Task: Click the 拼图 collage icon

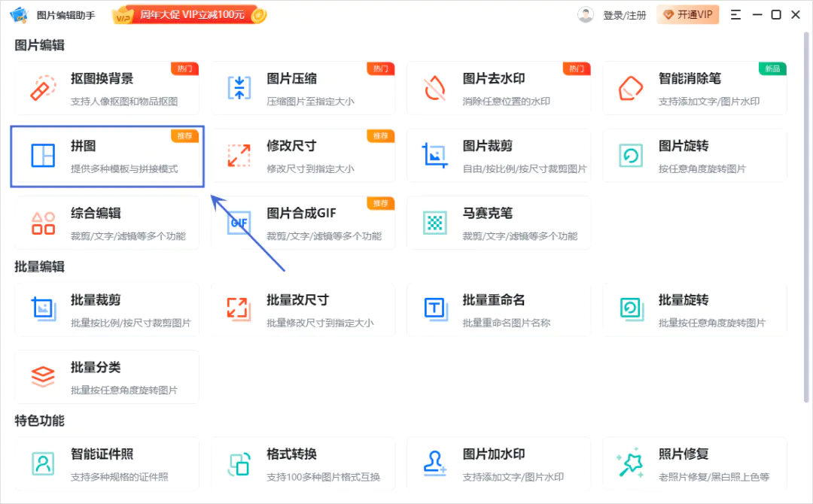Action: pyautogui.click(x=43, y=156)
